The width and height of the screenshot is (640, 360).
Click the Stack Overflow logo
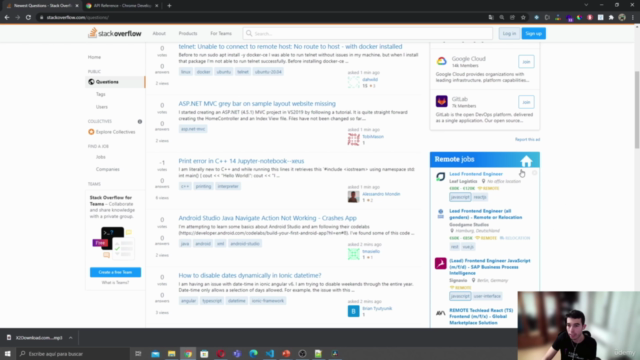pyautogui.click(x=115, y=33)
